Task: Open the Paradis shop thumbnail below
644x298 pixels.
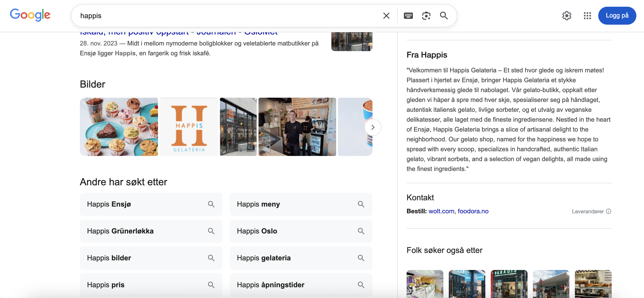Action: pos(509,284)
